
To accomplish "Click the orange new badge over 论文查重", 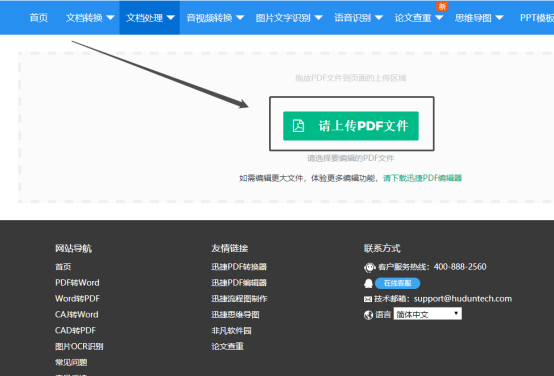I will click(442, 6).
